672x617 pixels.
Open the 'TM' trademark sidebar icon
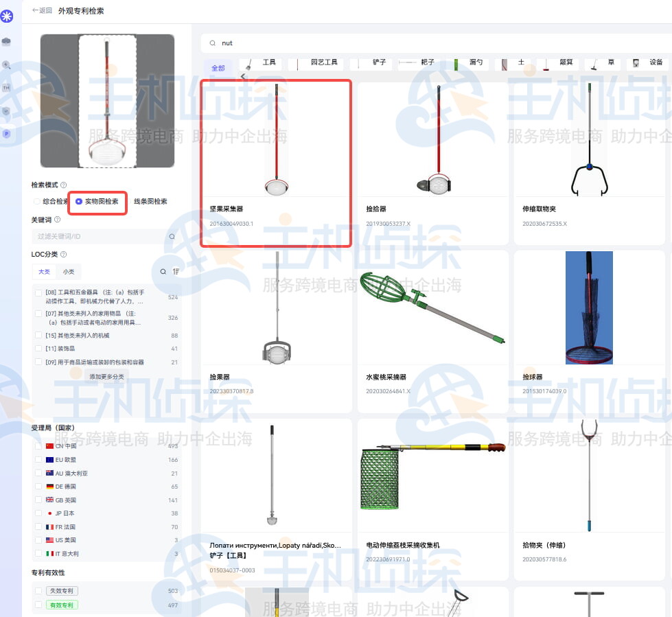[x=7, y=88]
